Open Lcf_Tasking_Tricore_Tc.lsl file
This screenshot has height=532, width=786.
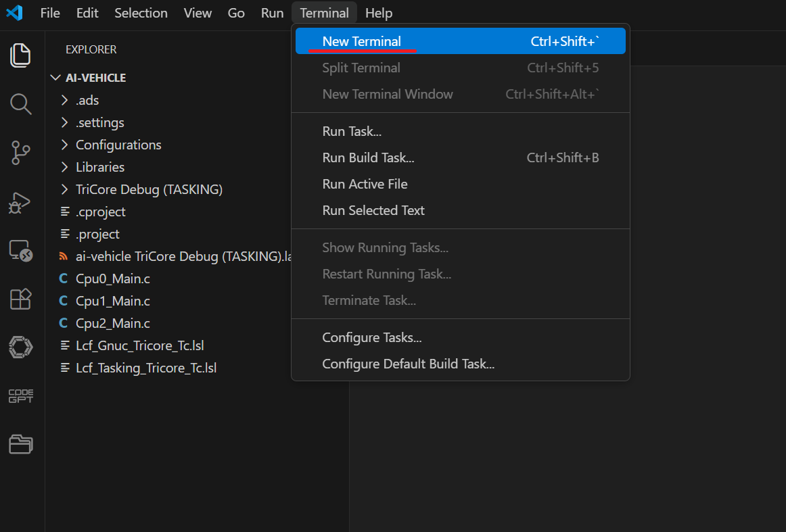point(145,368)
